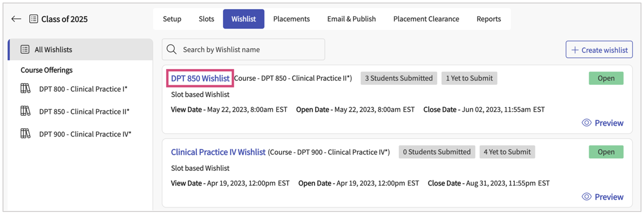
Task: Open the Setup tab
Action: click(x=172, y=19)
